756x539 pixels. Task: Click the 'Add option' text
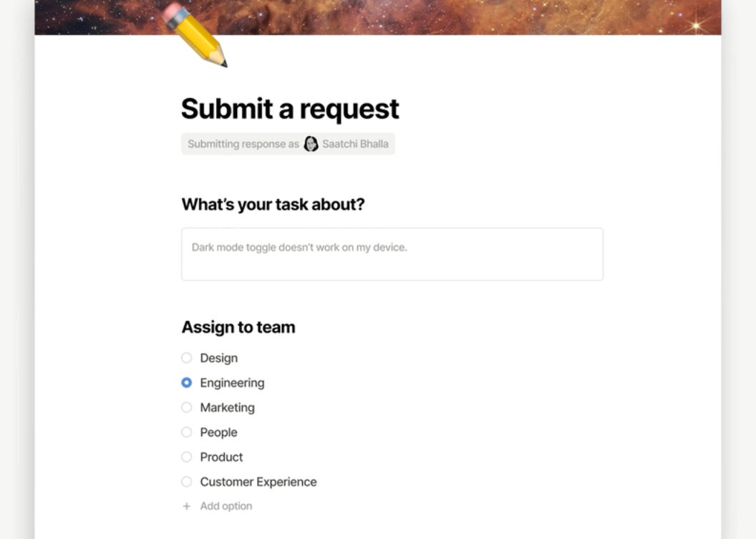pyautogui.click(x=226, y=506)
